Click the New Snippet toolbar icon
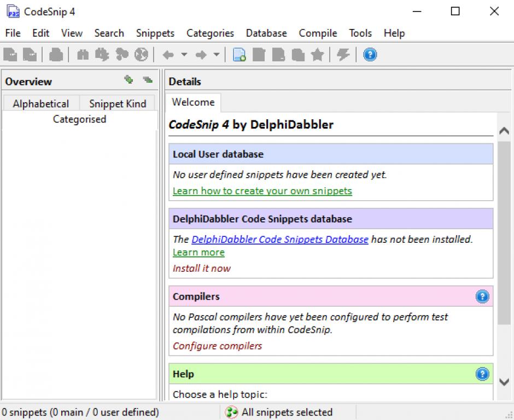The width and height of the screenshot is (514, 420). click(x=240, y=55)
